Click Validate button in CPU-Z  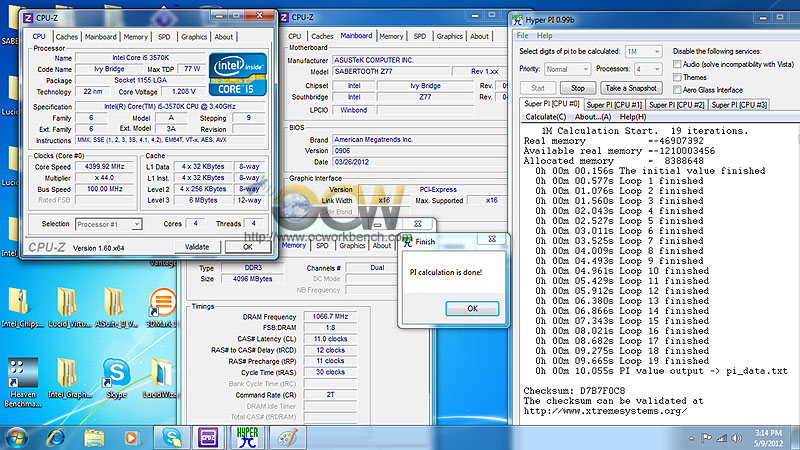coord(197,247)
